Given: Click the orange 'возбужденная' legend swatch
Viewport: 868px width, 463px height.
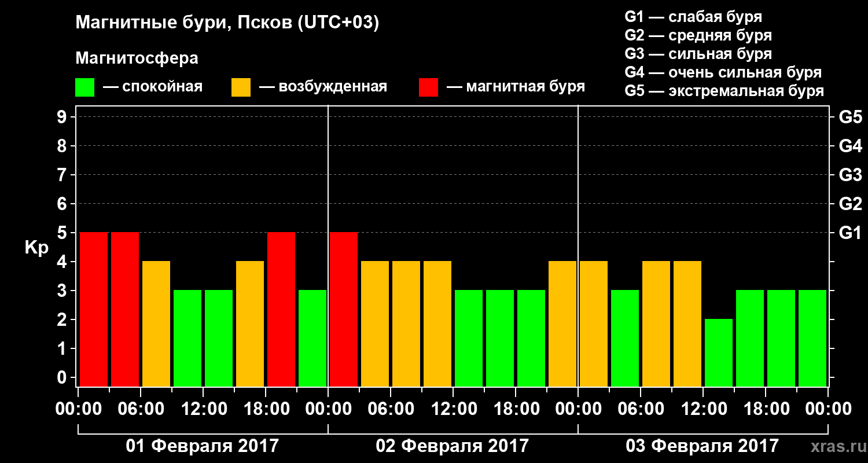Looking at the screenshot, I should tap(241, 87).
